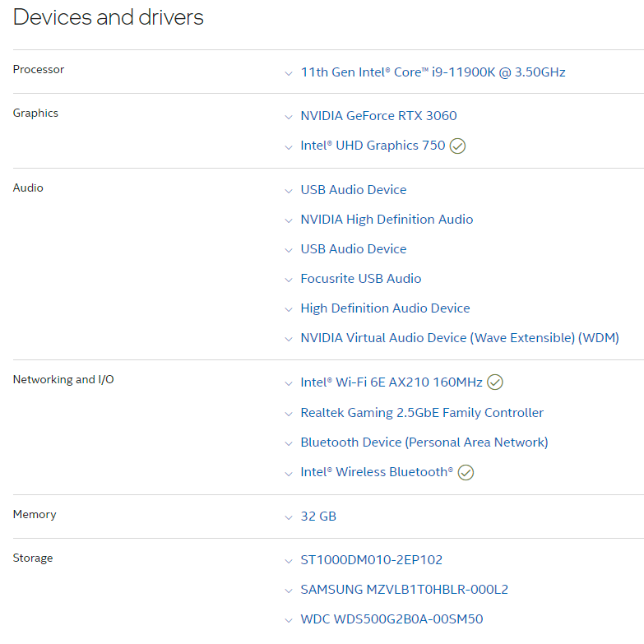The height and width of the screenshot is (644, 644).
Task: Open the High Definition Audio Device link
Action: (385, 308)
